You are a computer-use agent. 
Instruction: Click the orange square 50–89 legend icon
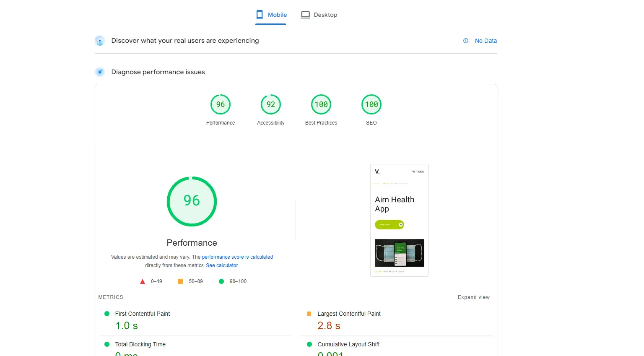pos(180,281)
